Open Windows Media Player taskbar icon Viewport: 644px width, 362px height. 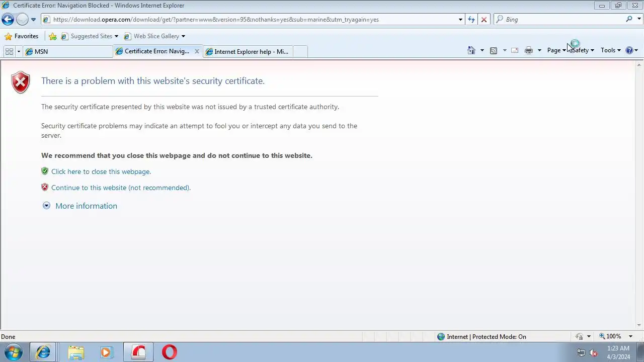pos(106,352)
